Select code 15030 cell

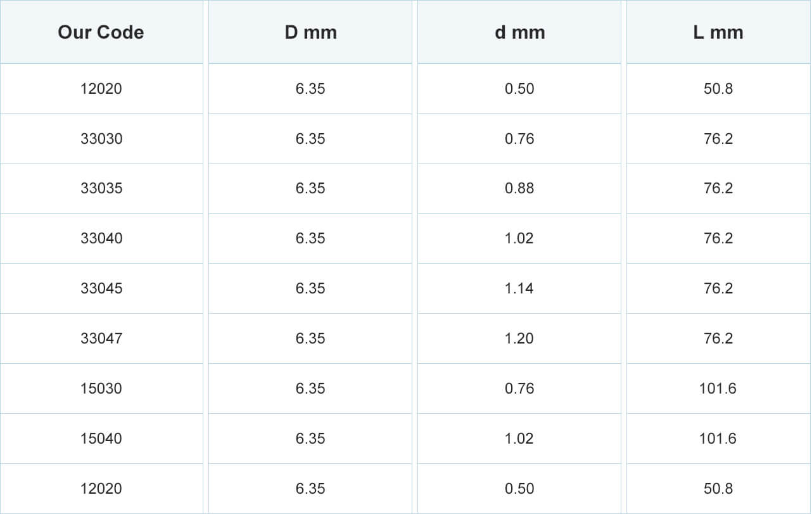101,389
